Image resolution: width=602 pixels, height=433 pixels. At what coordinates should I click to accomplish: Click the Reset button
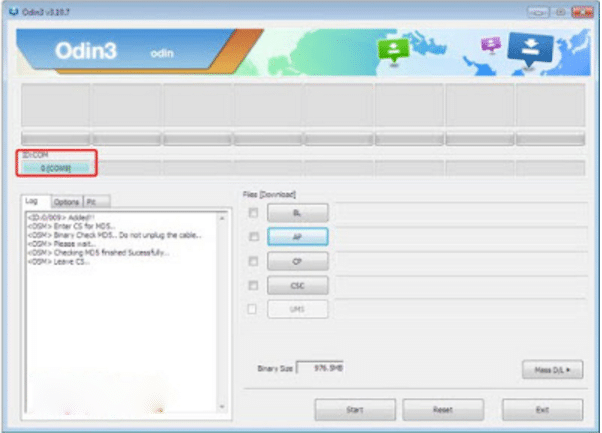tap(443, 410)
